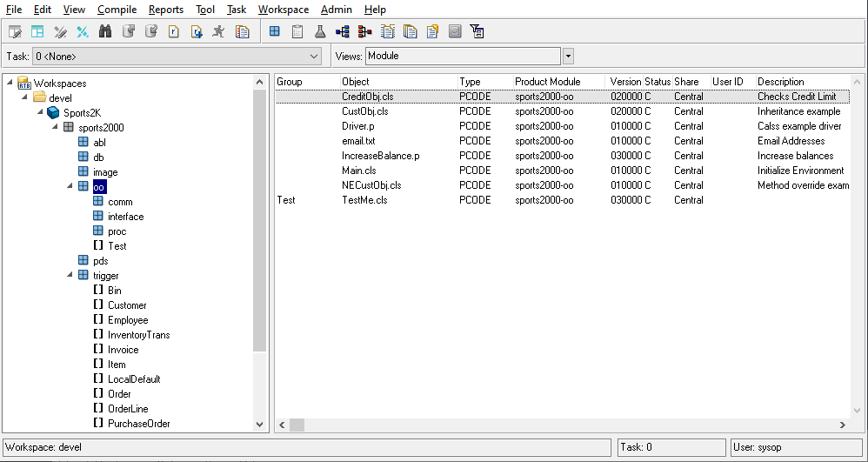Collapse the sports2000 module node
Image resolution: width=868 pixels, height=462 pixels.
55,127
